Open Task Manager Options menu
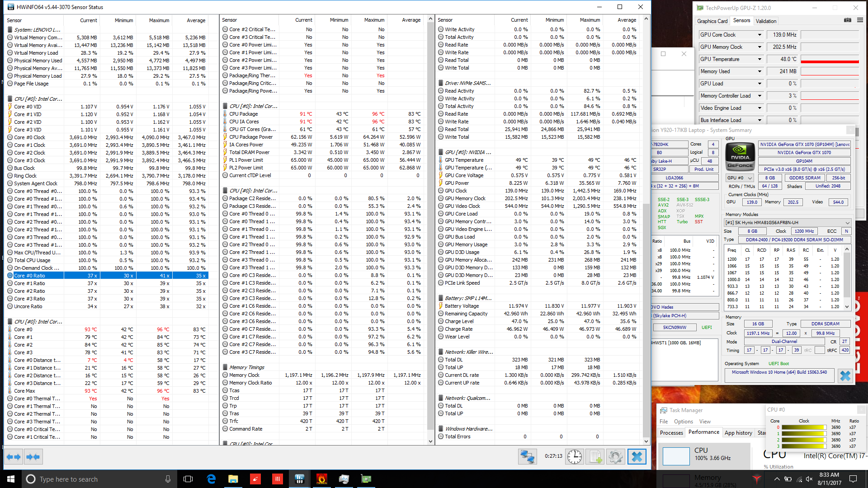 683,422
